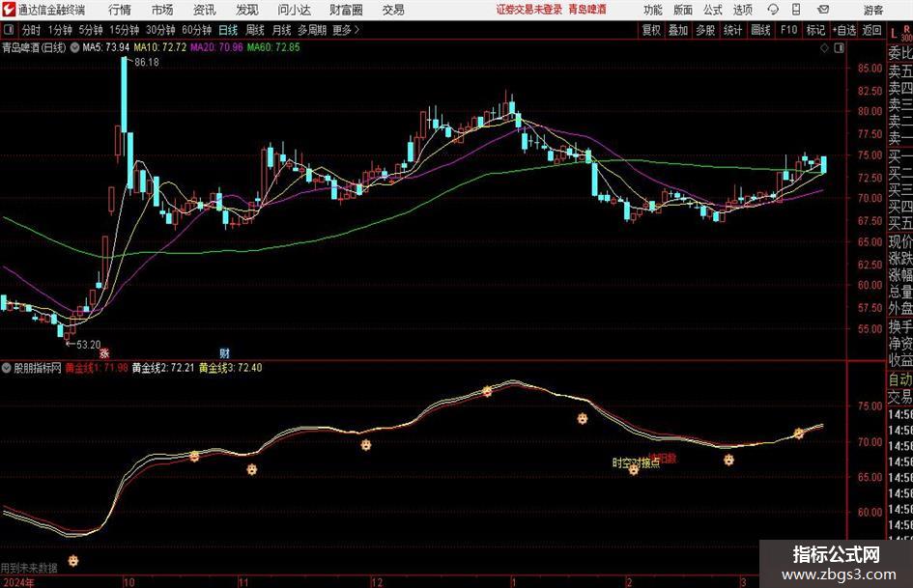Screen dimensions: 913x588
Task: Open the 画线 drawing tools
Action: (760, 30)
